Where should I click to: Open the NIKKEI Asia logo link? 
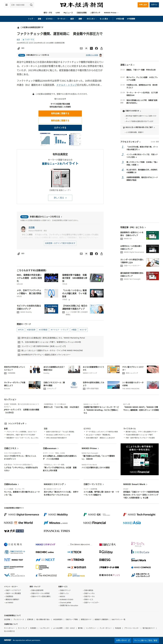click(132, 523)
